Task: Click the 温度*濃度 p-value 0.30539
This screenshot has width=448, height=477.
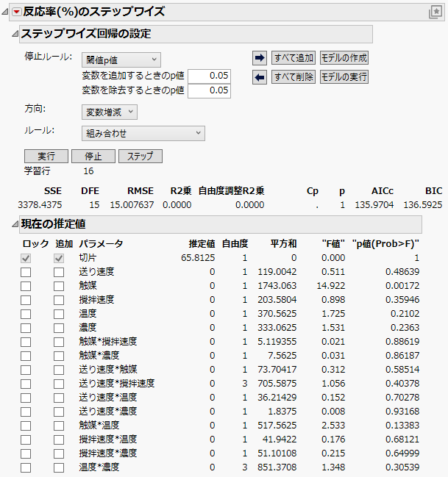Action: pos(402,467)
